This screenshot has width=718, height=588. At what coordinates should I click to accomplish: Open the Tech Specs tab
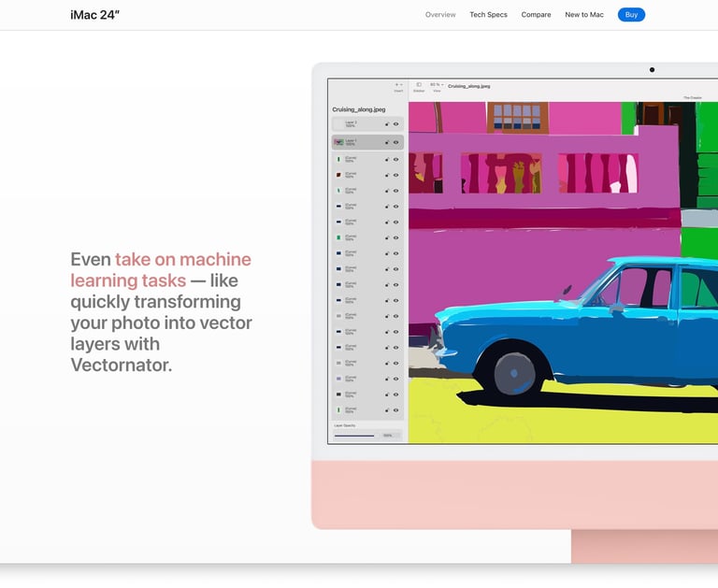[488, 15]
